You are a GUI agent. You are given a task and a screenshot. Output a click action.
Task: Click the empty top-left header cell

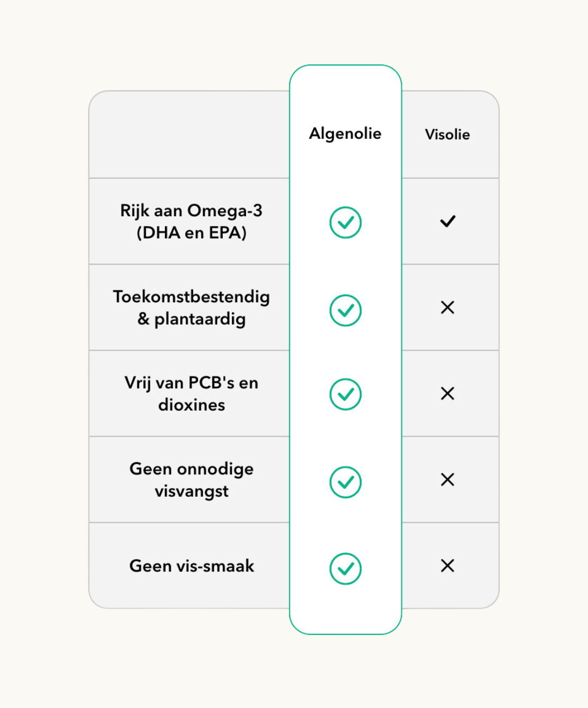pyautogui.click(x=189, y=135)
